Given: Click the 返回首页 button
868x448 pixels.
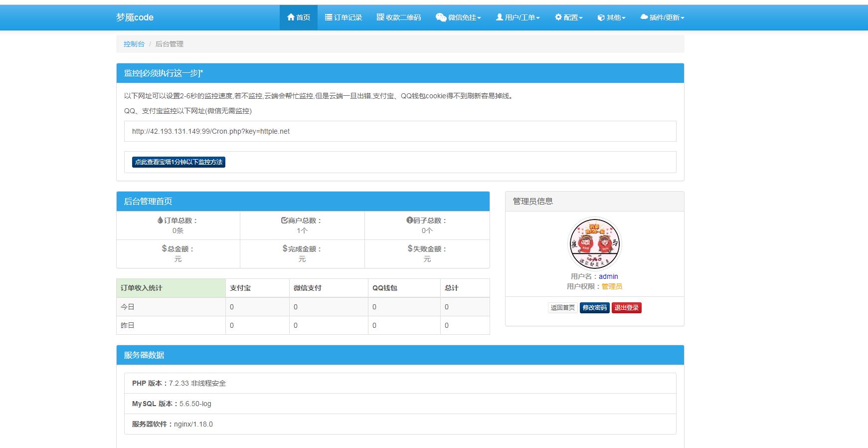Looking at the screenshot, I should pos(562,308).
